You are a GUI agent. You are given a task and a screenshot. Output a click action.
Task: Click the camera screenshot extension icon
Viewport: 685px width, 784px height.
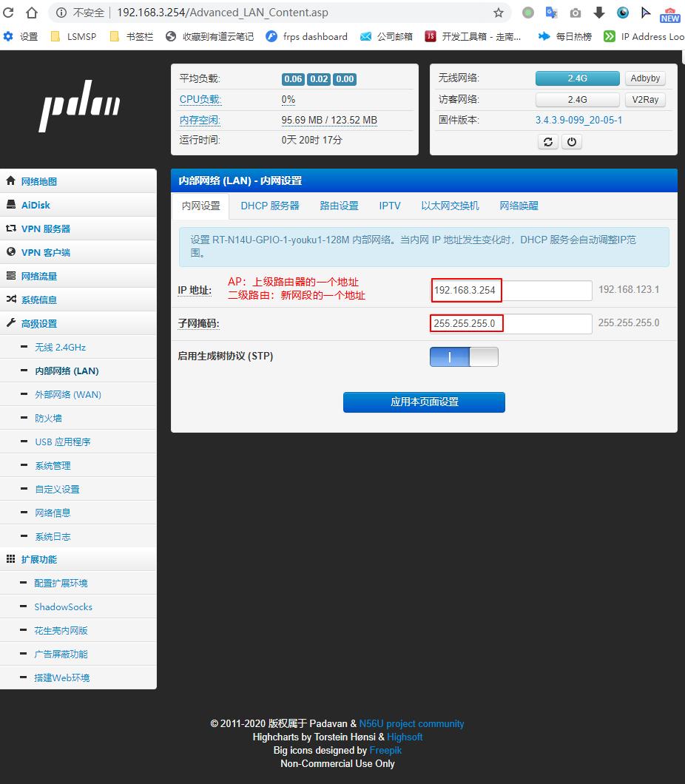576,13
